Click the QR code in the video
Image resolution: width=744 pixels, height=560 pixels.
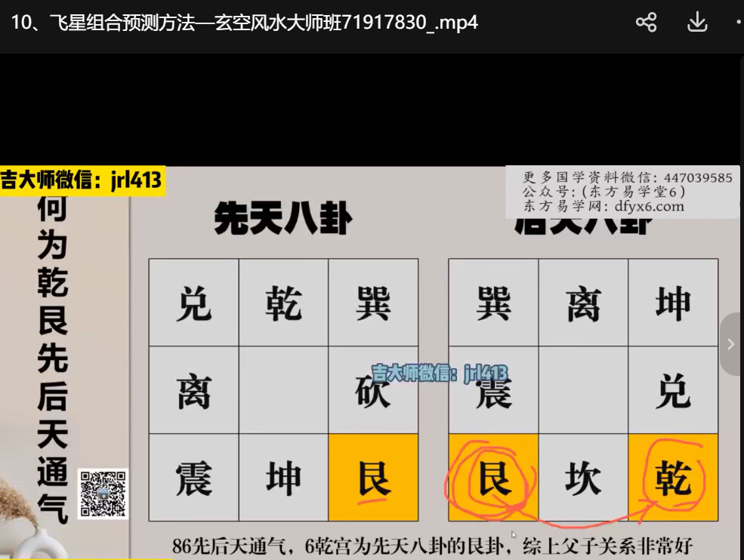coord(103,494)
